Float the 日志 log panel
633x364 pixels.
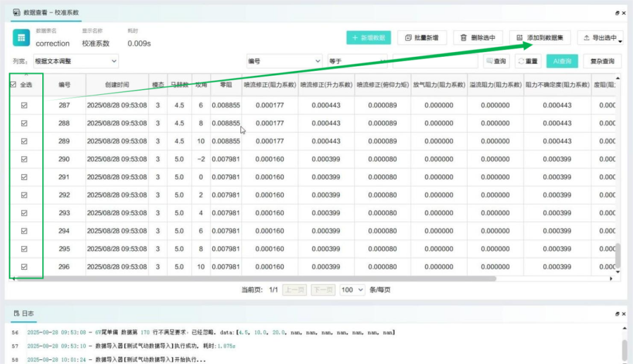click(617, 314)
